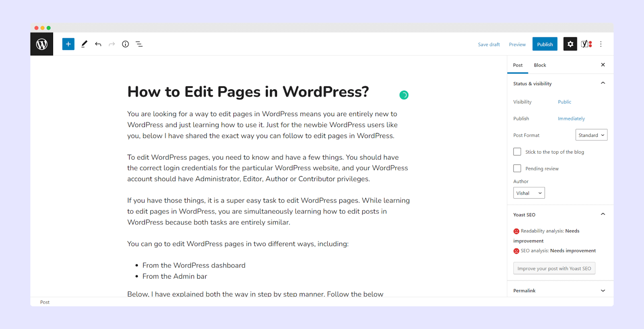
Task: Click list item 'From the WordPress dashboard'
Action: pos(194,265)
